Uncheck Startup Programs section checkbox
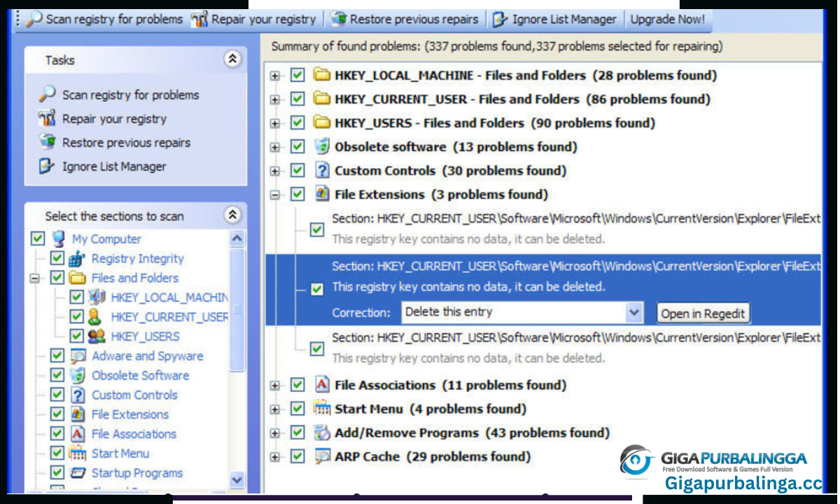The height and width of the screenshot is (504, 840). pos(57,473)
